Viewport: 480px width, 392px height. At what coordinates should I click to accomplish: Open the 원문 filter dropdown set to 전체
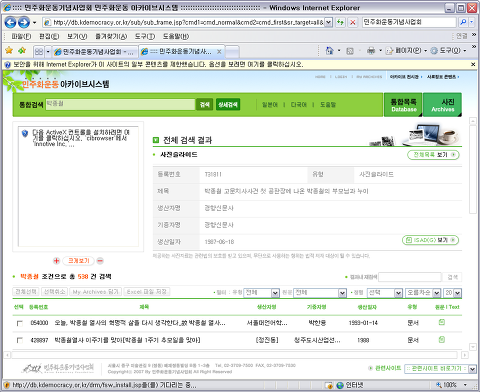(320, 293)
